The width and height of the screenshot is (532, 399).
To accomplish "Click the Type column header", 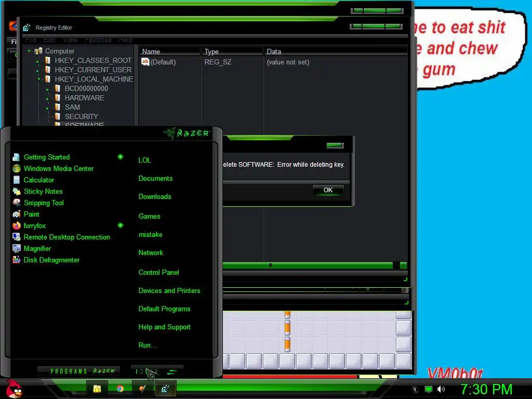I will pyautogui.click(x=232, y=51).
